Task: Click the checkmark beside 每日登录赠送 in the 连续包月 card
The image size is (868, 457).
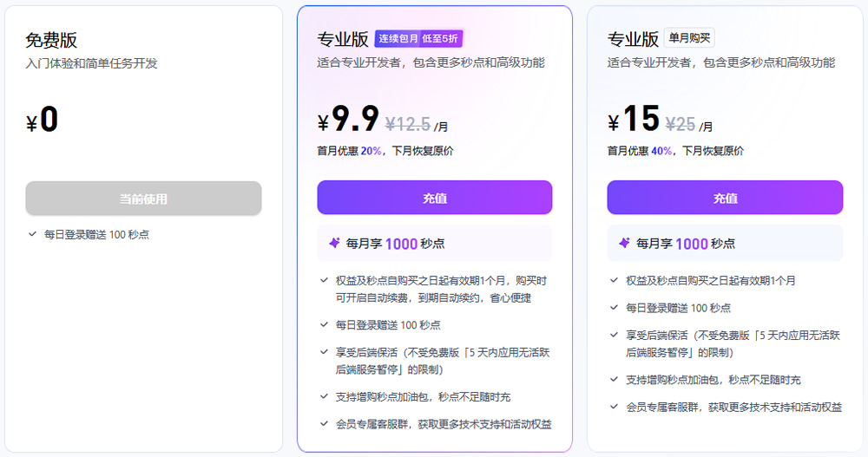Action: [x=323, y=325]
